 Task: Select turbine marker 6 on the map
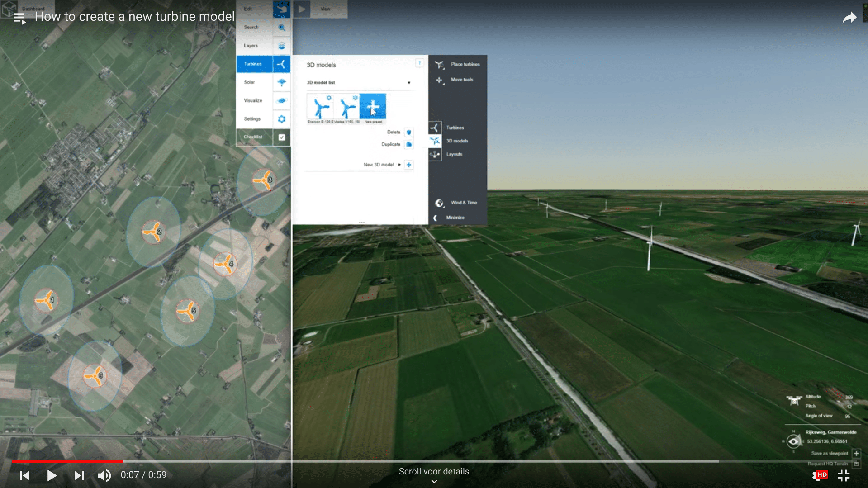click(95, 376)
